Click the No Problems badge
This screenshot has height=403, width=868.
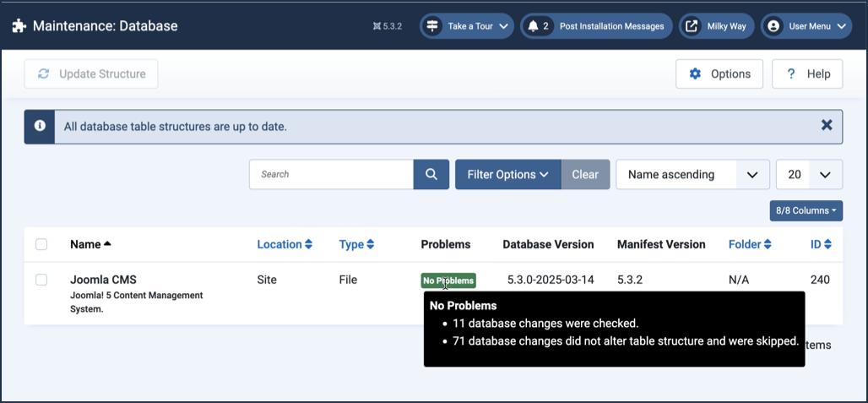point(448,280)
